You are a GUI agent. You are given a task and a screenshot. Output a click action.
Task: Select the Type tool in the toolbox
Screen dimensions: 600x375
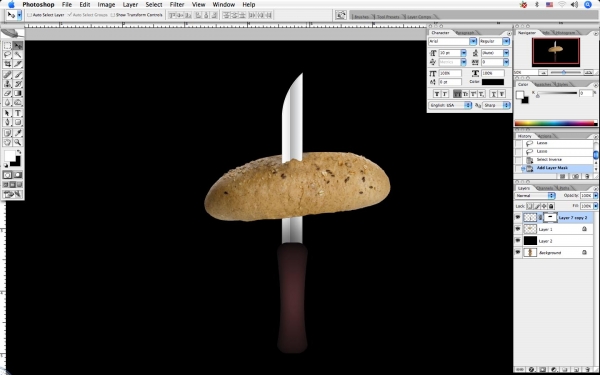[18, 113]
